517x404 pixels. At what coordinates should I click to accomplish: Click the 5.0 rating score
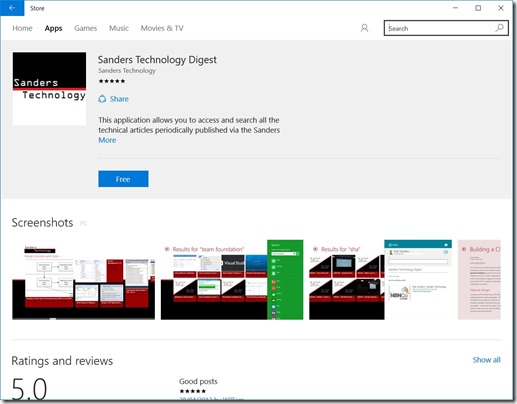pyautogui.click(x=29, y=389)
